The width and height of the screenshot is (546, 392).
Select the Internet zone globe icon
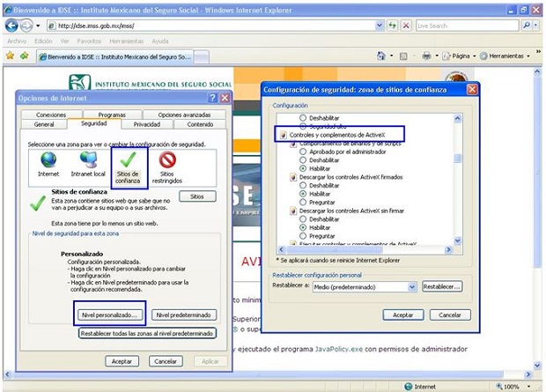pyautogui.click(x=48, y=159)
